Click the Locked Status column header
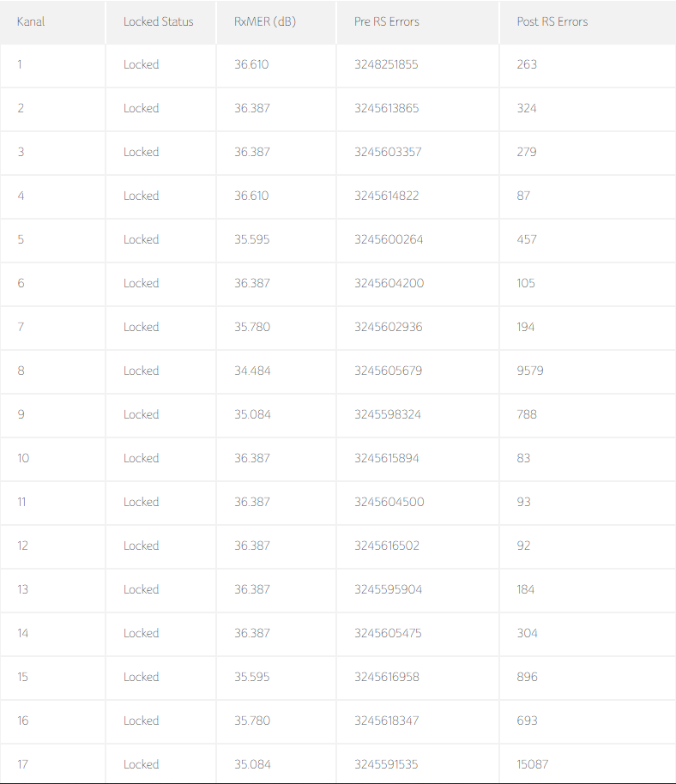676x784 pixels. (158, 21)
